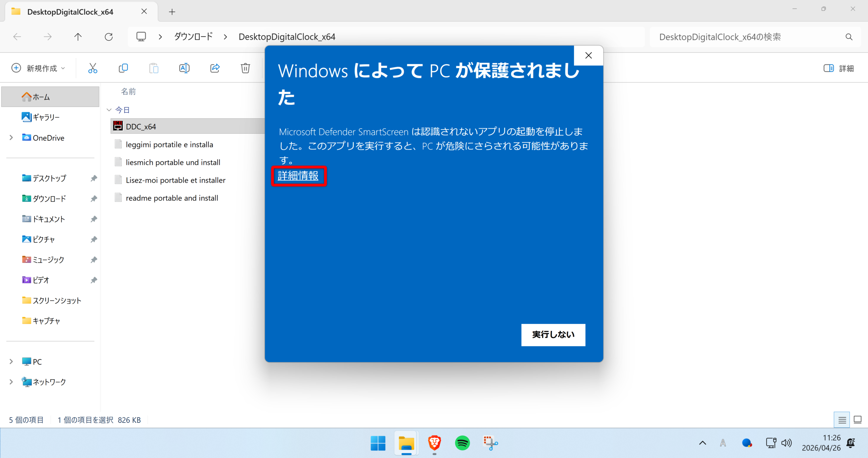This screenshot has width=868, height=458.
Task: Click the Rename icon in toolbar
Action: point(184,68)
